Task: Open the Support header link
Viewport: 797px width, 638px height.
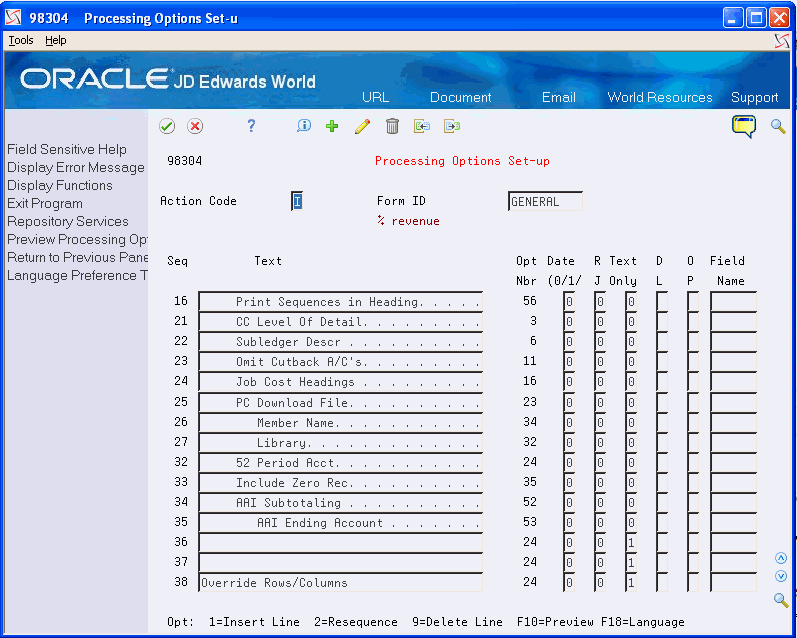Action: click(754, 97)
